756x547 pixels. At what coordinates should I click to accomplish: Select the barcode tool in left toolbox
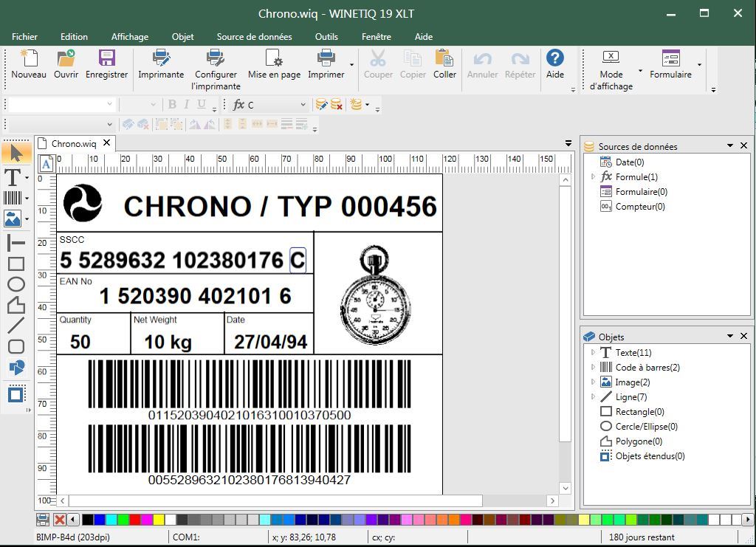[x=13, y=198]
